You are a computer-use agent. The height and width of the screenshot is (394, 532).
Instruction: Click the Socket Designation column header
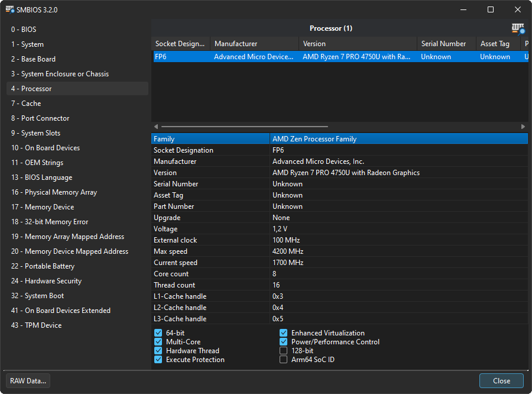(181, 44)
